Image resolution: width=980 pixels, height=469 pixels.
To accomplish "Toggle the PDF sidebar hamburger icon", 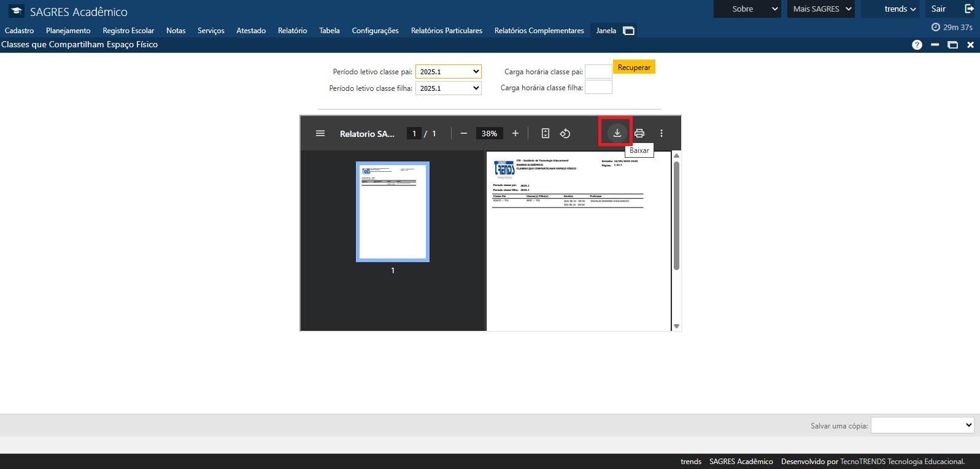I will 320,133.
